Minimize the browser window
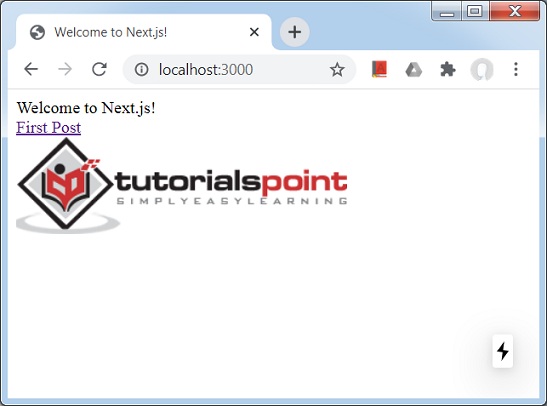Image resolution: width=547 pixels, height=406 pixels. (447, 11)
